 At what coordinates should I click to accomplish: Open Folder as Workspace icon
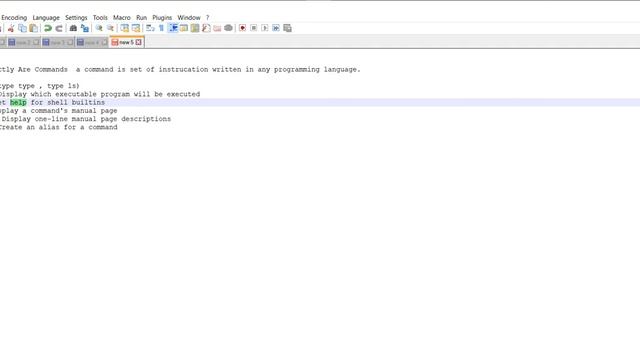tap(217, 28)
